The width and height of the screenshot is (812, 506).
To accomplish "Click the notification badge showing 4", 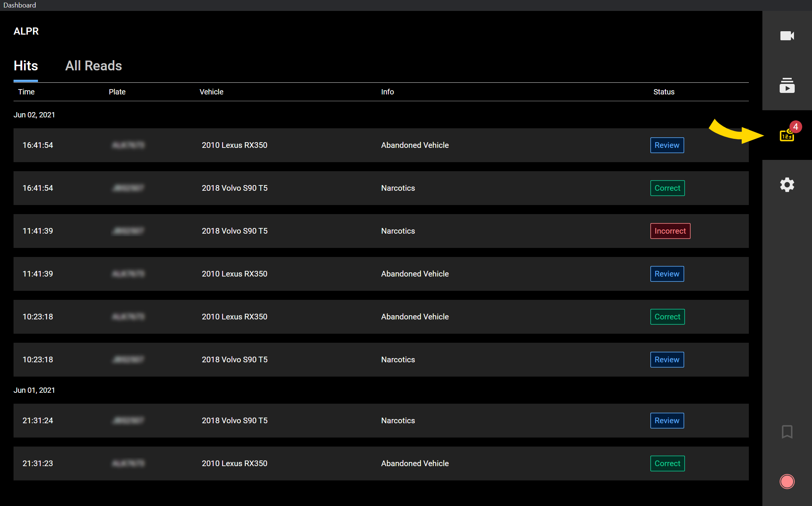I will (795, 127).
